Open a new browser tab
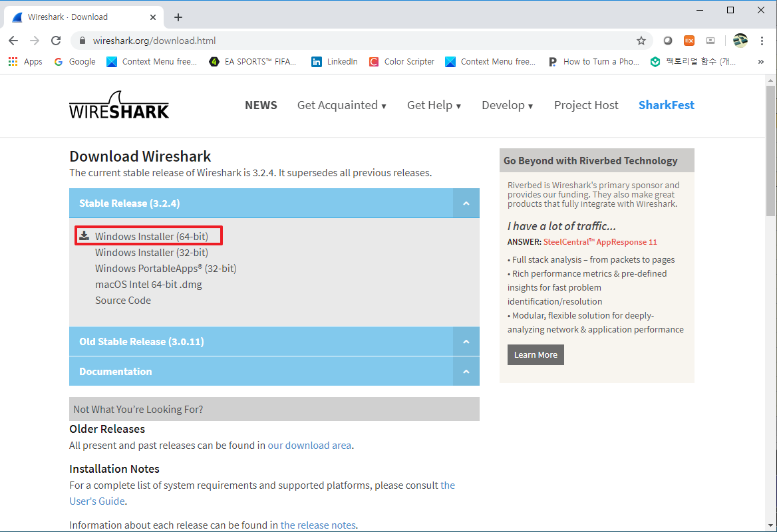Screen dimensions: 777x532 (178, 17)
